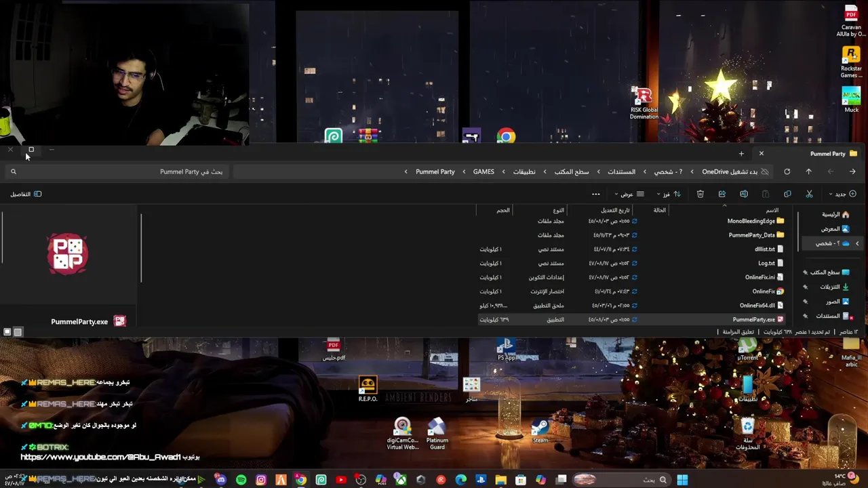This screenshot has height=488, width=868.
Task: Select تطبيقات in the address breadcrumb
Action: [524, 172]
